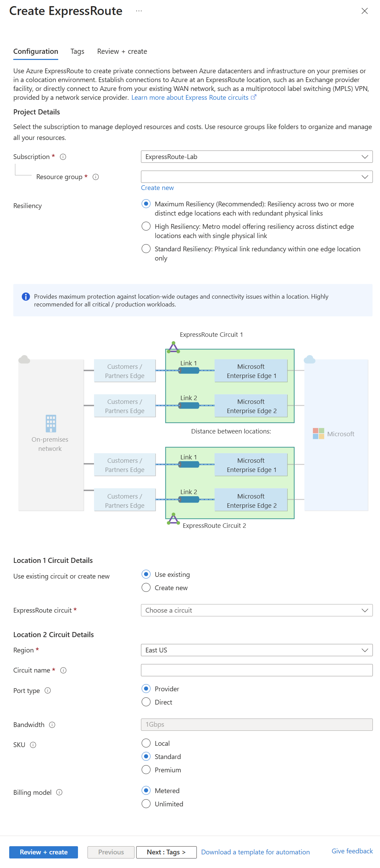Open Download a template for automation link
This screenshot has width=380, height=868.
[x=255, y=852]
